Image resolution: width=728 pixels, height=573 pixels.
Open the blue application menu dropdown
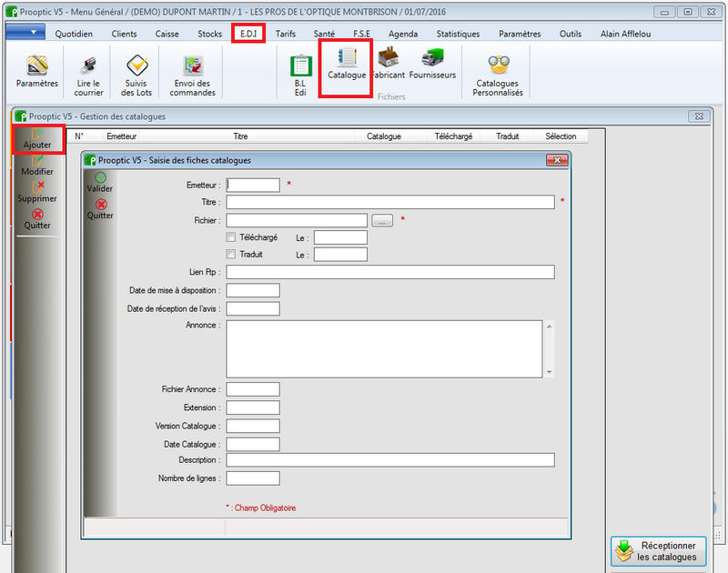click(25, 32)
